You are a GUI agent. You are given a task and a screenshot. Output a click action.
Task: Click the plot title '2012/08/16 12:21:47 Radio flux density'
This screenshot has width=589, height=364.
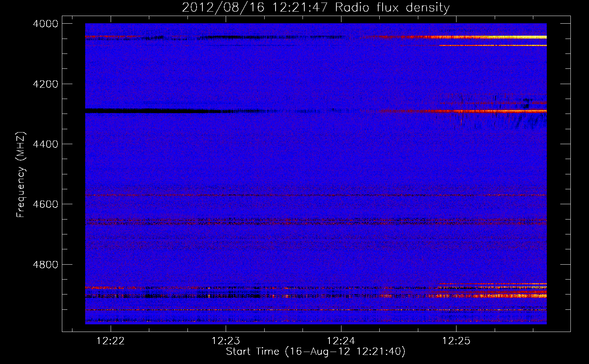[x=316, y=7]
